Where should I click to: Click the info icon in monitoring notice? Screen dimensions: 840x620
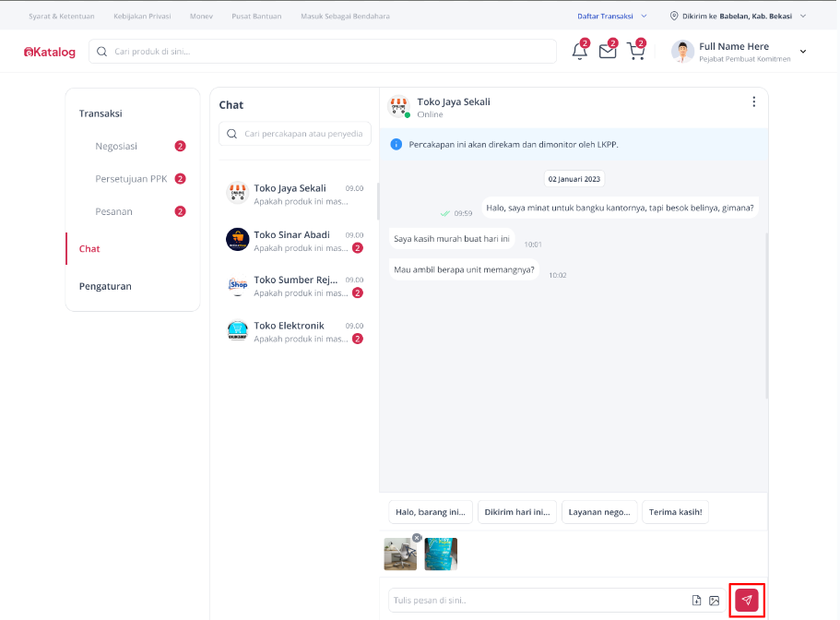[x=396, y=144]
